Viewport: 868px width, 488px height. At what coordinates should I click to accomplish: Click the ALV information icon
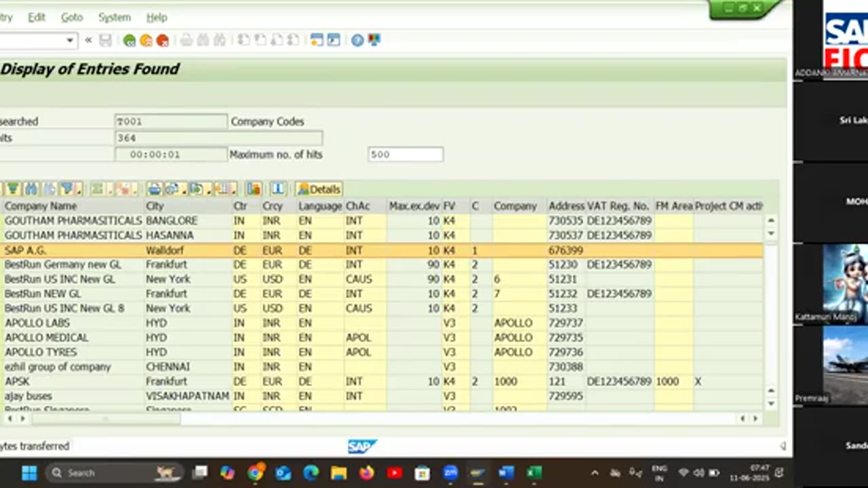click(x=278, y=189)
